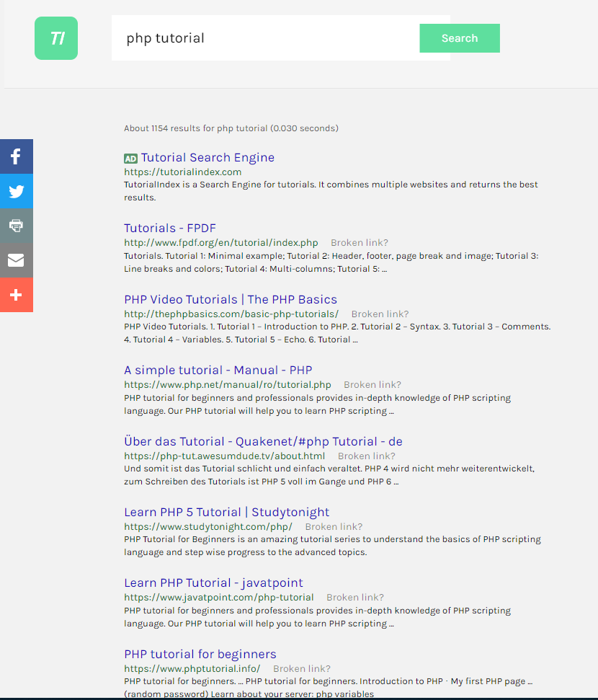Screen dimensions: 598x700
Task: Report broken link for phptutorial.info
Action: (302, 669)
